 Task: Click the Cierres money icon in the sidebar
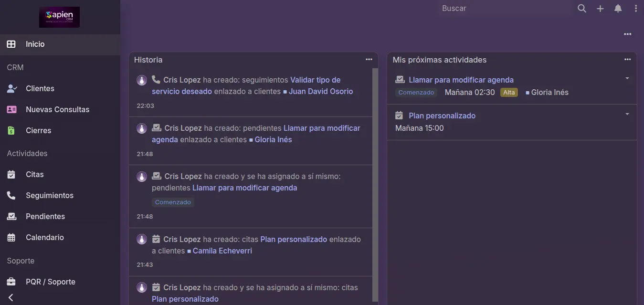[11, 130]
